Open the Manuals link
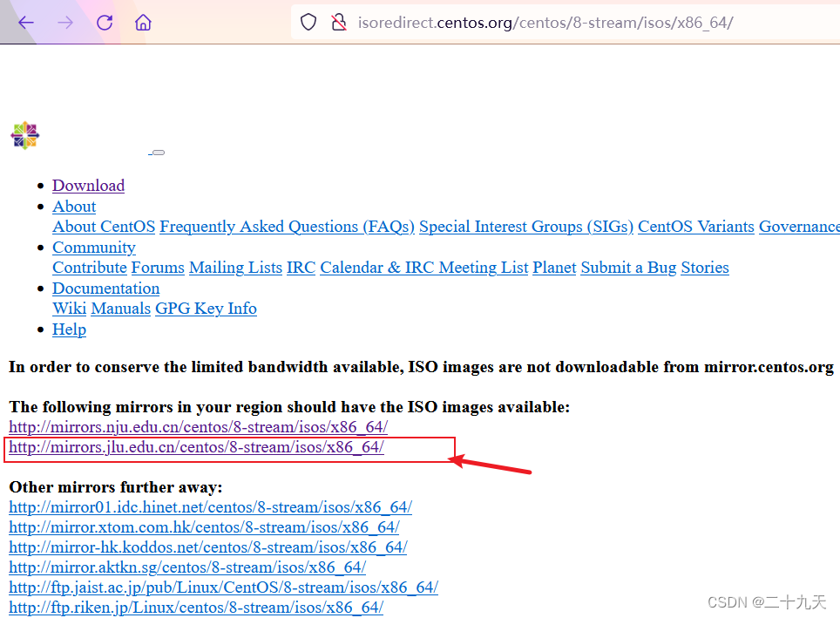This screenshot has width=840, height=618. coord(120,309)
